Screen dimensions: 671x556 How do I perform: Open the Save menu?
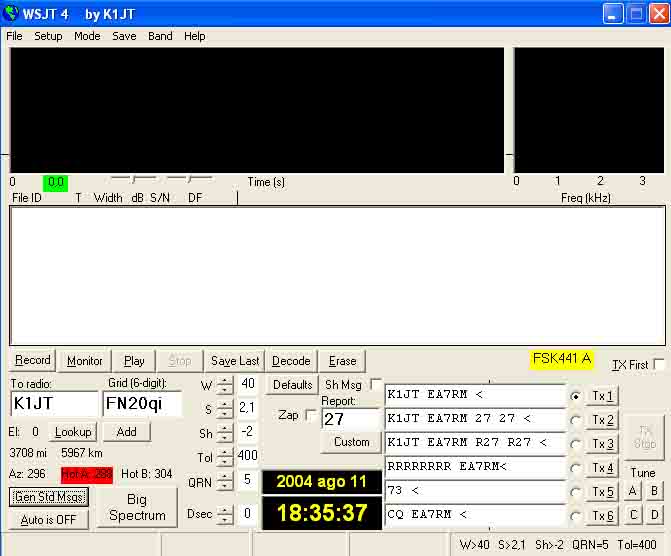click(x=124, y=36)
